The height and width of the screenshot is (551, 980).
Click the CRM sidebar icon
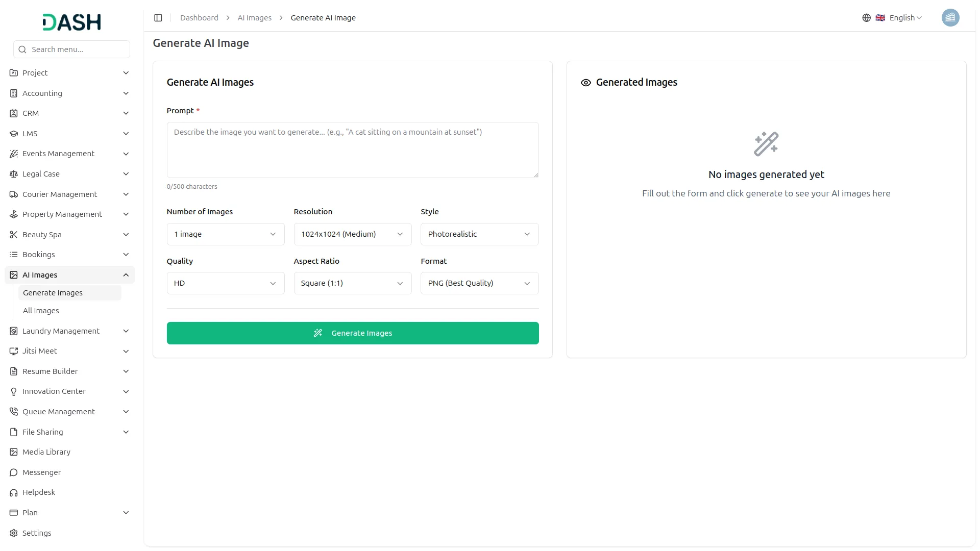[14, 113]
